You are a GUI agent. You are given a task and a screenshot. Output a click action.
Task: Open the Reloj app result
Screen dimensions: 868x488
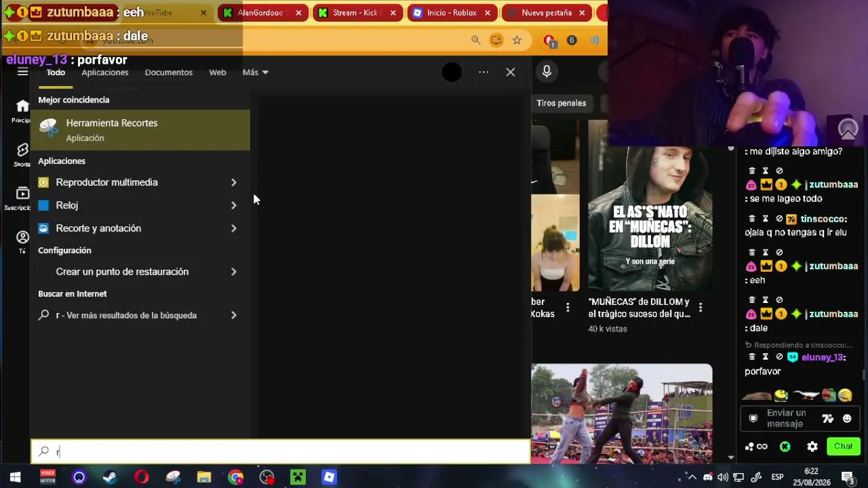coord(66,205)
